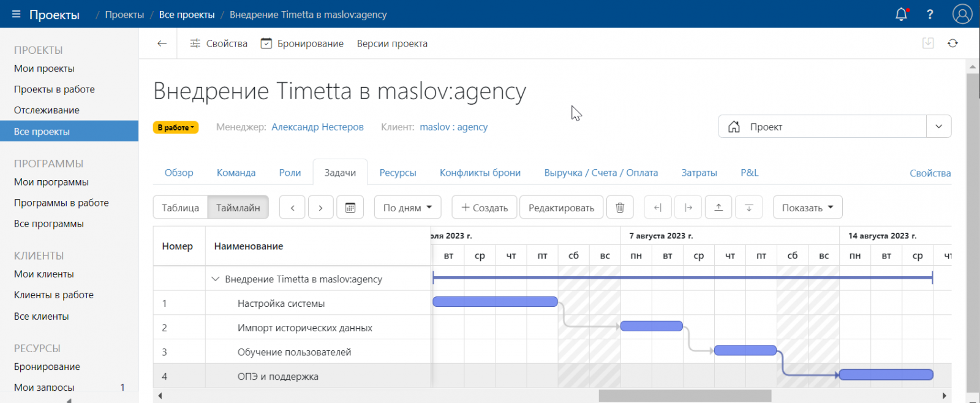Viewport: 980px width, 403px height.
Task: Open the Команда tab
Action: tap(236, 173)
